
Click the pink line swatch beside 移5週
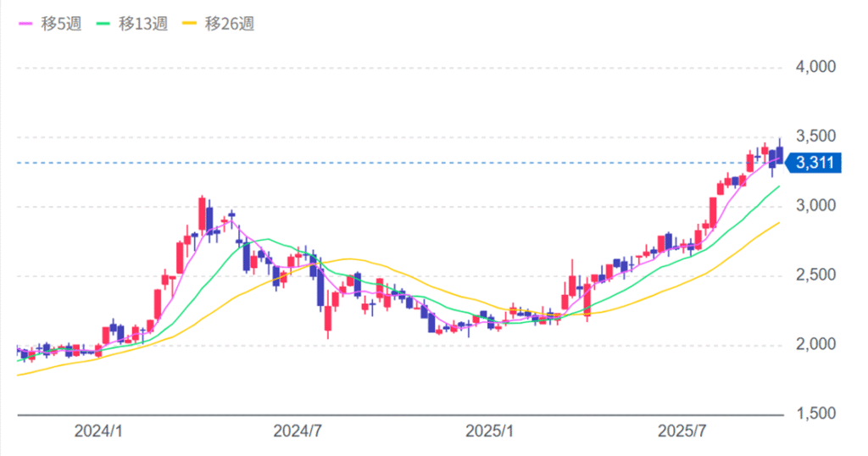[x=27, y=24]
